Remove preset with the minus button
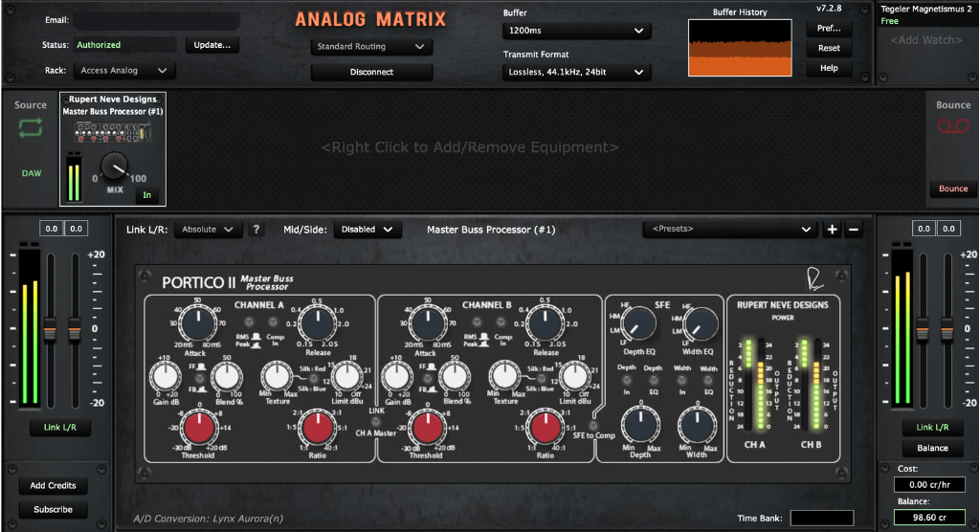980x532 pixels. tap(853, 230)
